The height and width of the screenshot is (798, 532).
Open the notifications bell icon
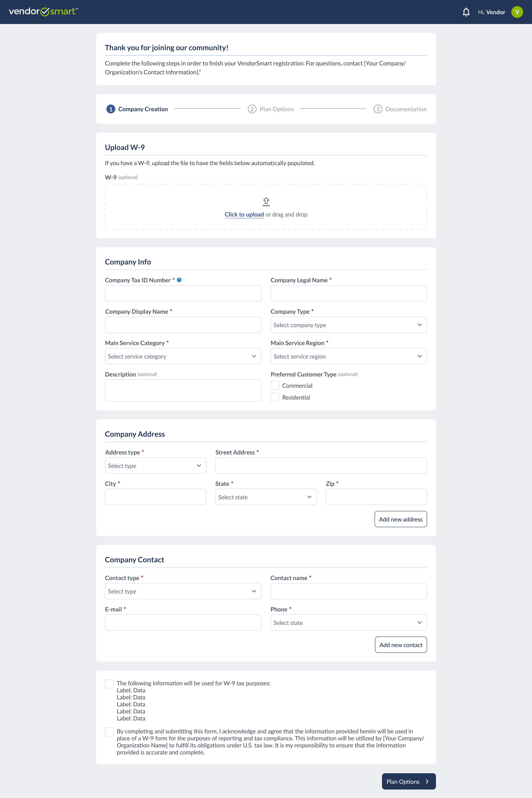466,12
